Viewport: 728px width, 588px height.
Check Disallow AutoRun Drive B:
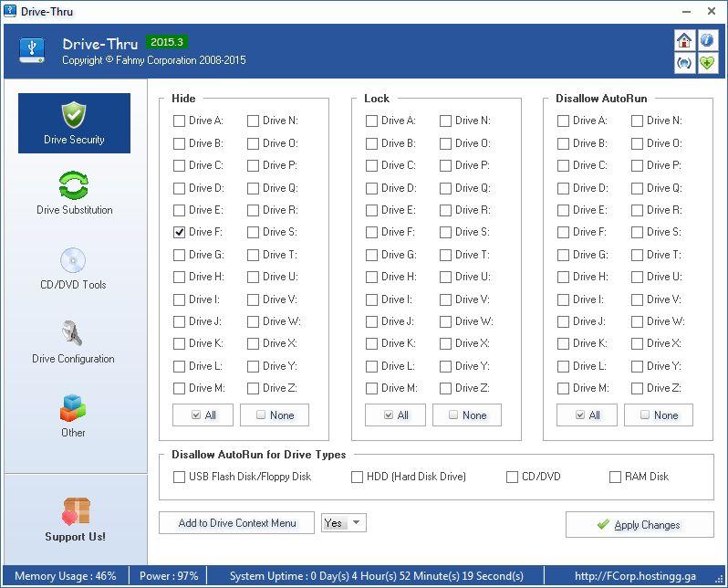[563, 143]
